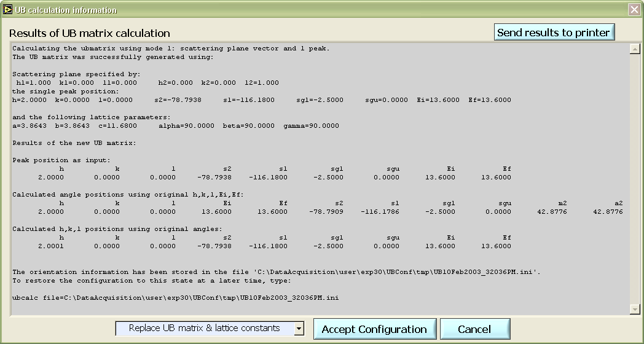Click the Replace UB matrix & lattice constants field
Image resolution: width=644 pixels, height=344 pixels.
point(204,329)
